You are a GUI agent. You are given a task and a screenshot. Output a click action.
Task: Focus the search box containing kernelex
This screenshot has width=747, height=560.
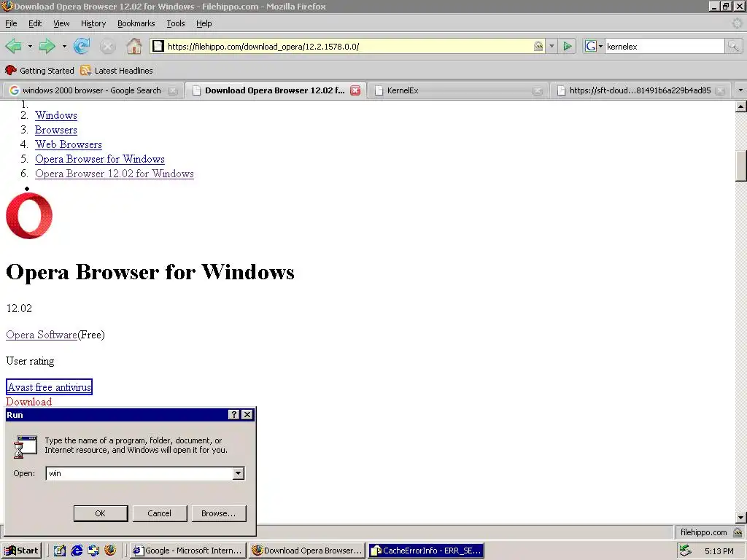(x=664, y=46)
